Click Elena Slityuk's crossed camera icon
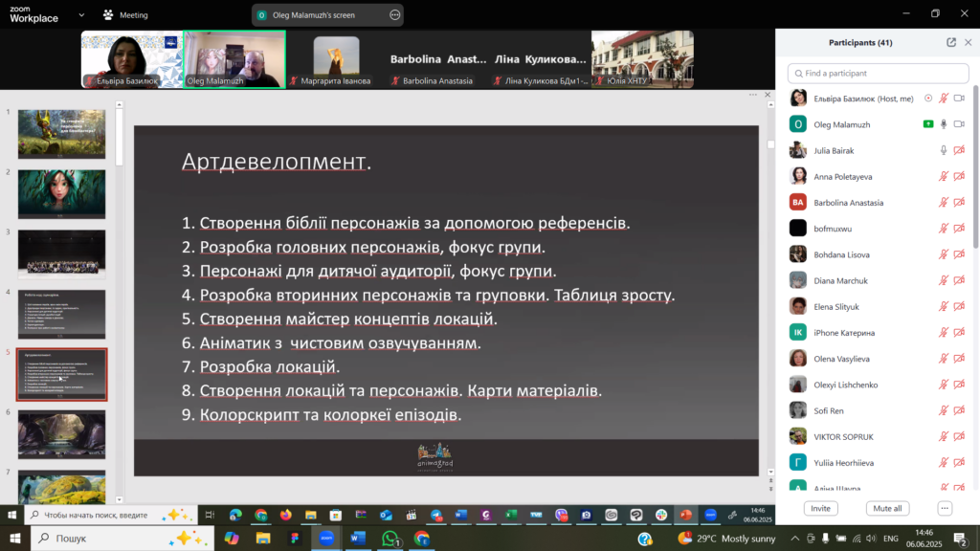This screenshot has height=551, width=980. click(959, 307)
